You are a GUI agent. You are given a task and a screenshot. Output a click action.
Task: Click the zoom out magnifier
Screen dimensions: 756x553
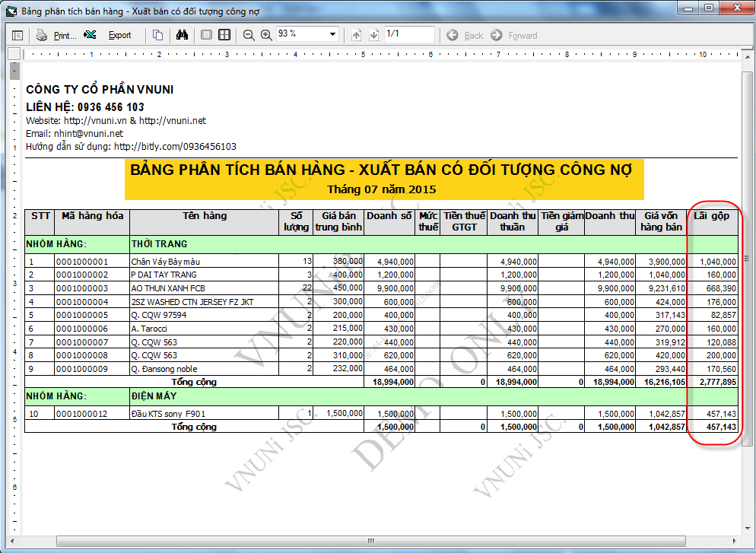[x=249, y=35]
